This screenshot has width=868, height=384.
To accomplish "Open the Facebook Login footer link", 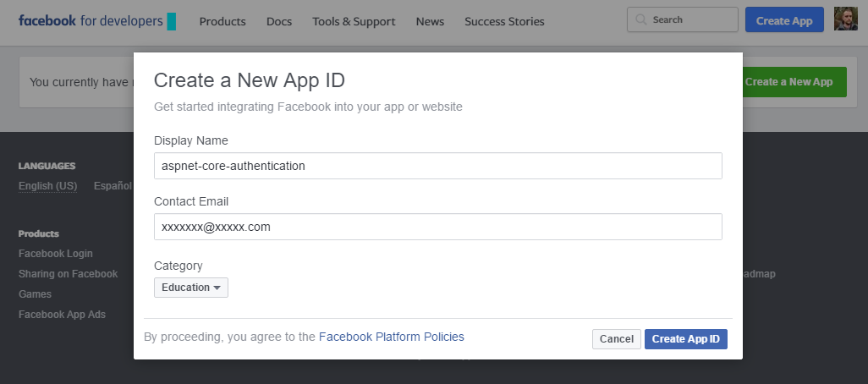I will 56,254.
